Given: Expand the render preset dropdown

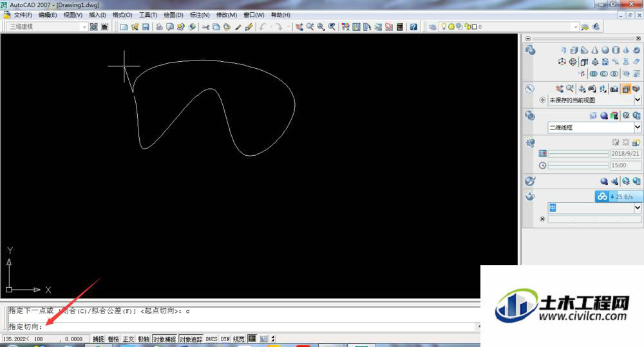Looking at the screenshot, I should point(637,208).
